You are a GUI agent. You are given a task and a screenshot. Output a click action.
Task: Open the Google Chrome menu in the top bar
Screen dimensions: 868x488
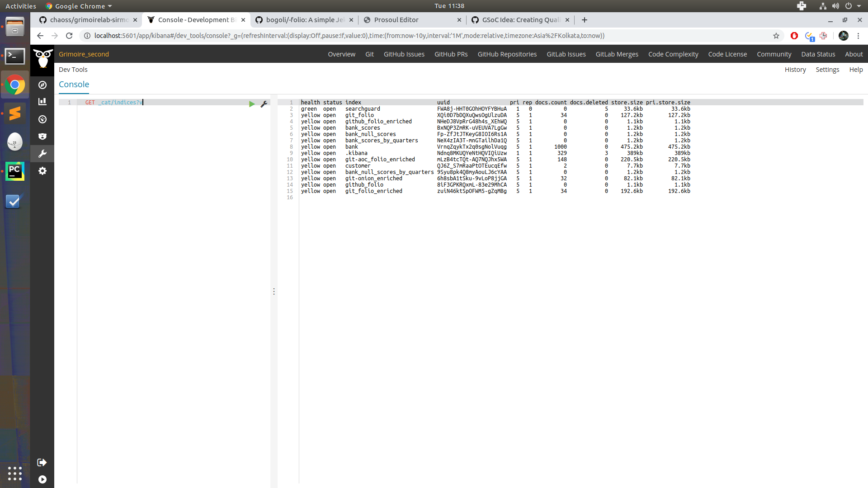point(78,6)
